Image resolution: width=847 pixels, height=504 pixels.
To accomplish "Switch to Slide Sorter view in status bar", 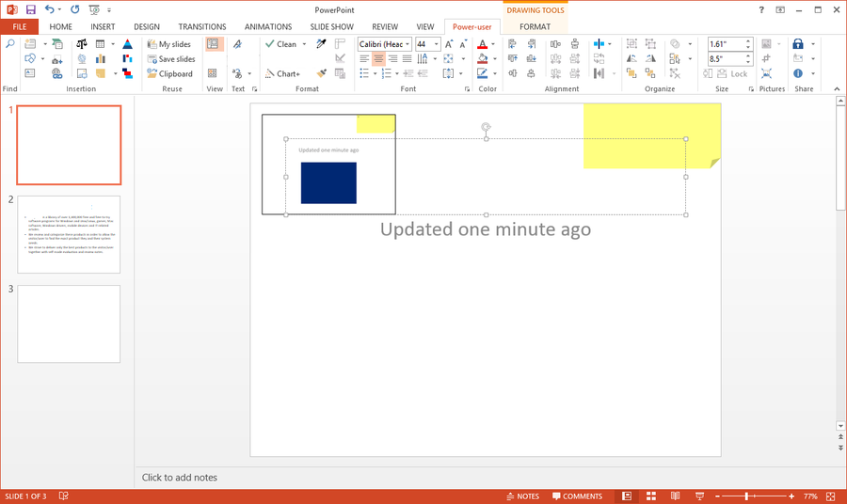I will [650, 496].
